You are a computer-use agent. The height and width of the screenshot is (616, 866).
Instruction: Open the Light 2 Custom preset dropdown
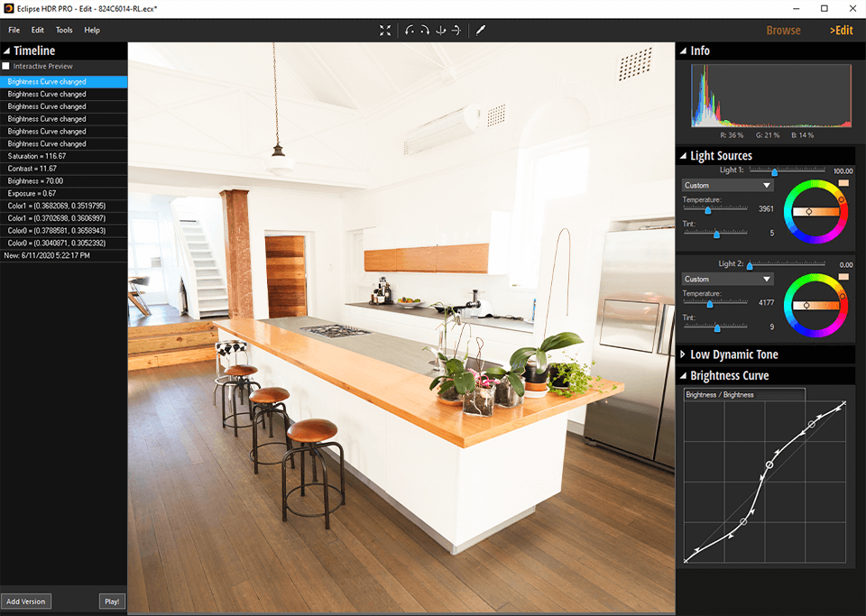coord(727,280)
